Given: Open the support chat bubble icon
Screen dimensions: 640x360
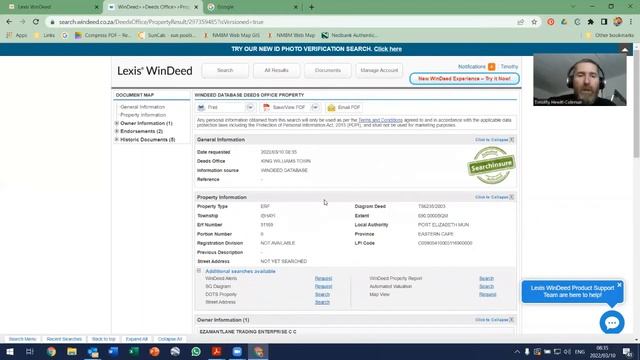Looking at the screenshot, I should coord(612,322).
